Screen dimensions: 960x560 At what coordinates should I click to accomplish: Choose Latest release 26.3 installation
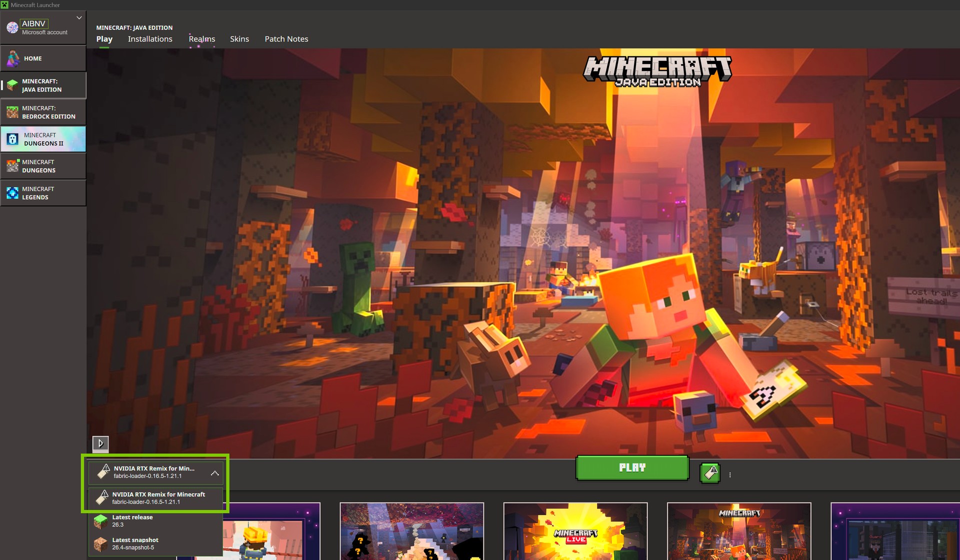(156, 521)
